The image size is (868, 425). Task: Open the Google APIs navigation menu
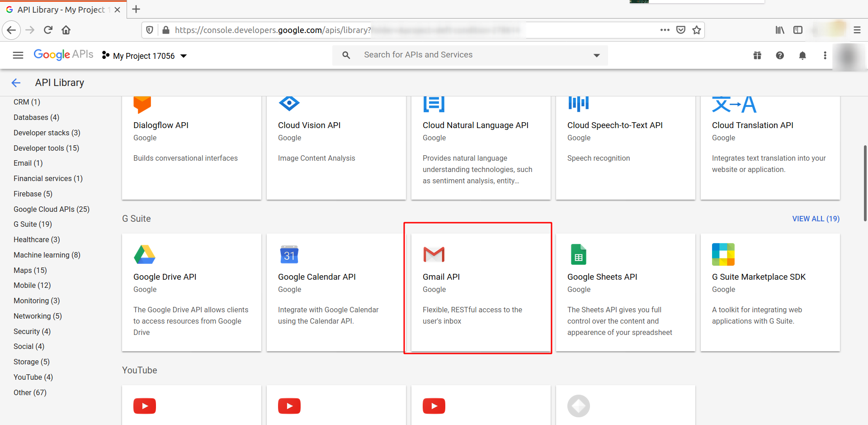point(18,55)
